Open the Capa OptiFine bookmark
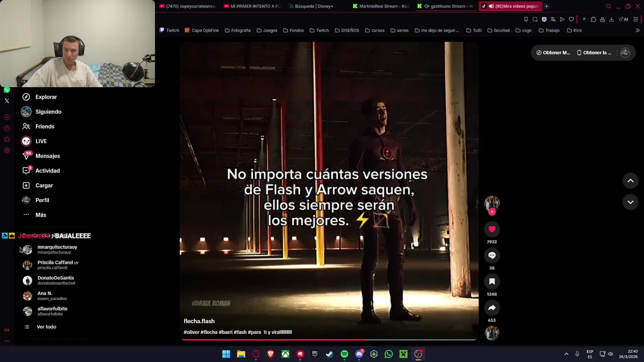Viewport: 644px width, 362px height. pos(201,30)
